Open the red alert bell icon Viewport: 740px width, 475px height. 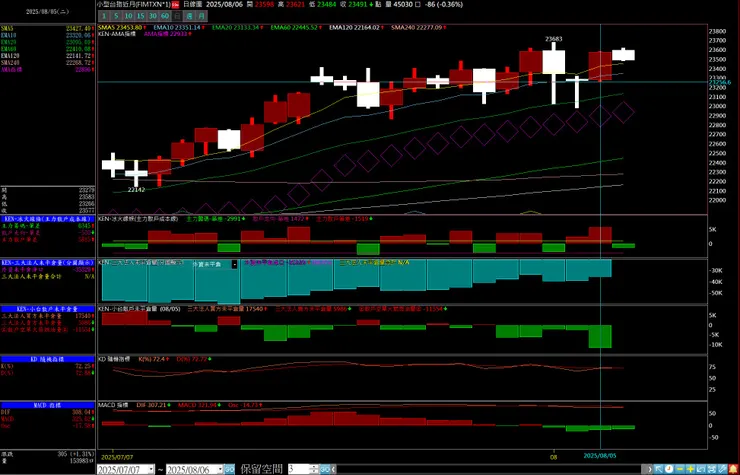coord(734,469)
